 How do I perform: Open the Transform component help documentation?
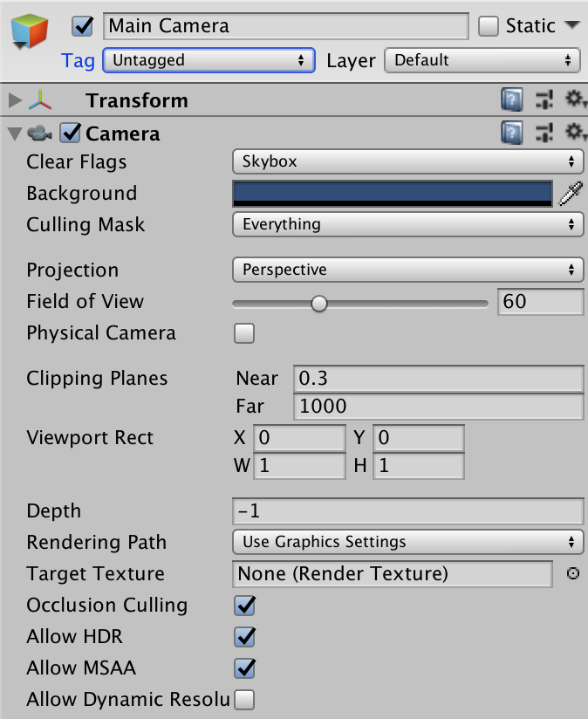pyautogui.click(x=512, y=100)
